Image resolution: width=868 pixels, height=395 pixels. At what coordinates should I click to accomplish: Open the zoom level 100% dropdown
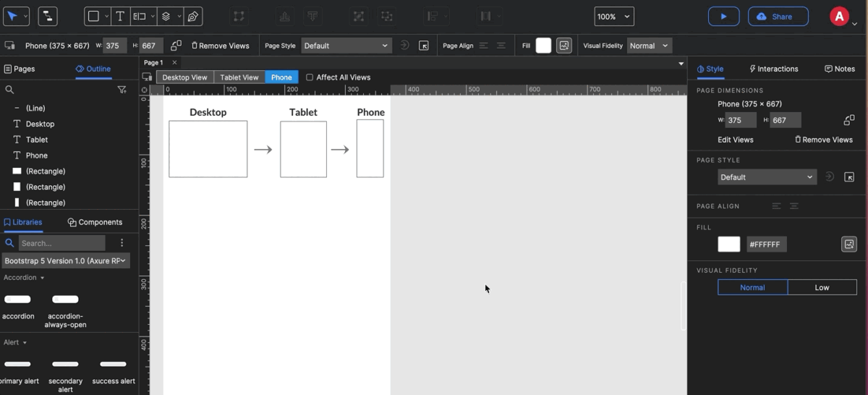[x=613, y=17]
